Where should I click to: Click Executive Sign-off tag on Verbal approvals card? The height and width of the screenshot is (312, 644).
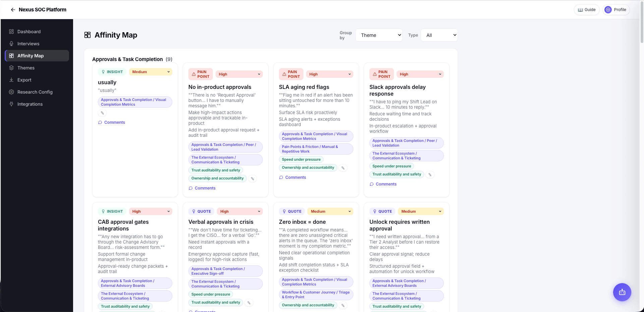point(225,271)
